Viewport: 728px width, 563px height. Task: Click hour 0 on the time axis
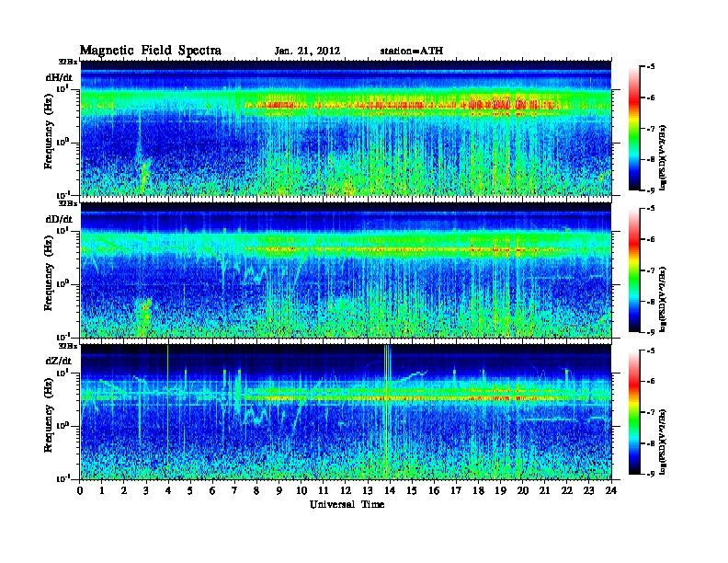tap(80, 491)
